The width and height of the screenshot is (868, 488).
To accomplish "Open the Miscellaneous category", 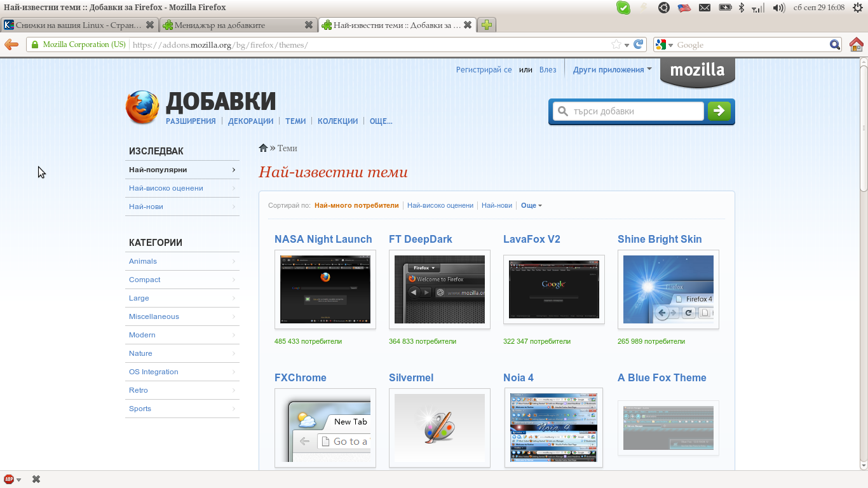I will [182, 316].
